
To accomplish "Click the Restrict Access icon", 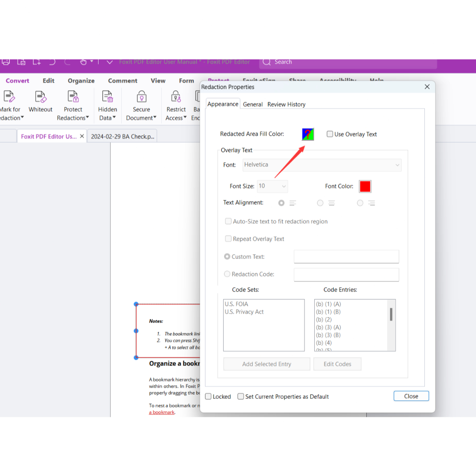I will coord(176,97).
